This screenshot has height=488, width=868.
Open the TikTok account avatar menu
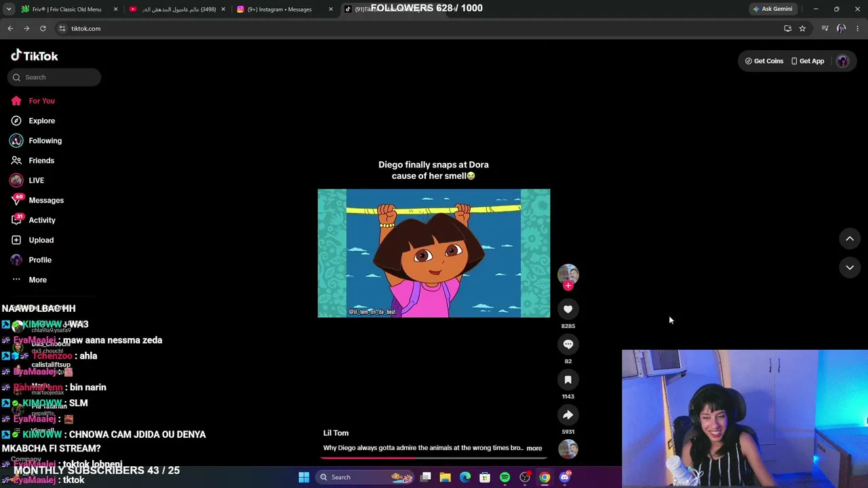842,61
